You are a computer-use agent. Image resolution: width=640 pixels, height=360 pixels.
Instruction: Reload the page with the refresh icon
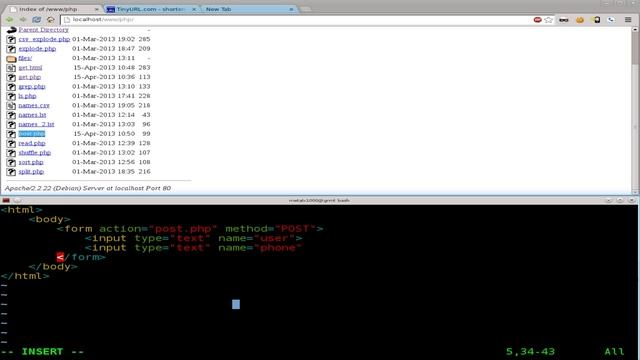pyautogui.click(x=37, y=20)
